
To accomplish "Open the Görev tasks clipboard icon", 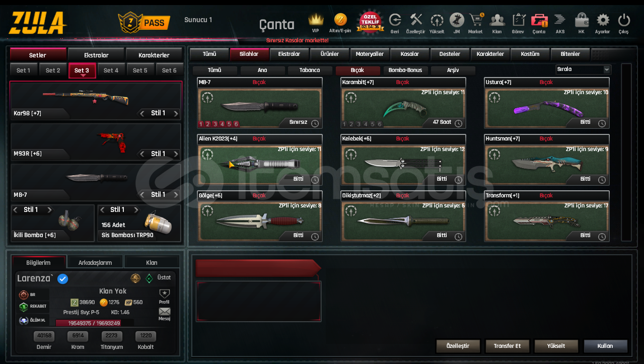I will [518, 20].
